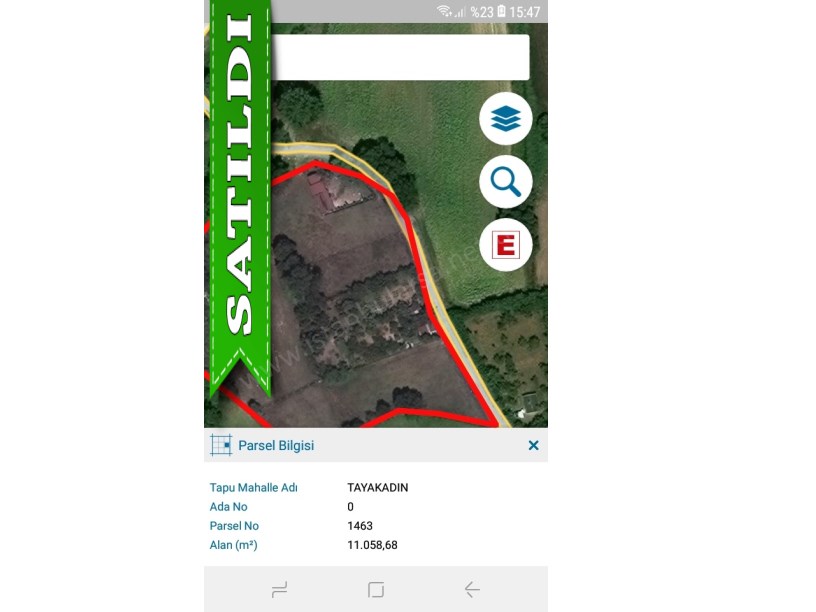This screenshot has width=816, height=612.
Task: Tap the Wi-Fi icon in status bar
Action: (x=444, y=11)
